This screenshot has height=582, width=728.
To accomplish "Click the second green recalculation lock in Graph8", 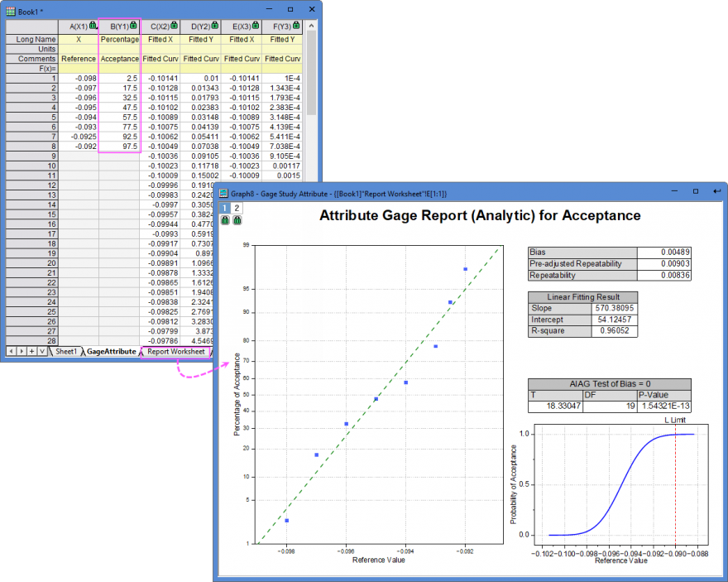I will (237, 220).
